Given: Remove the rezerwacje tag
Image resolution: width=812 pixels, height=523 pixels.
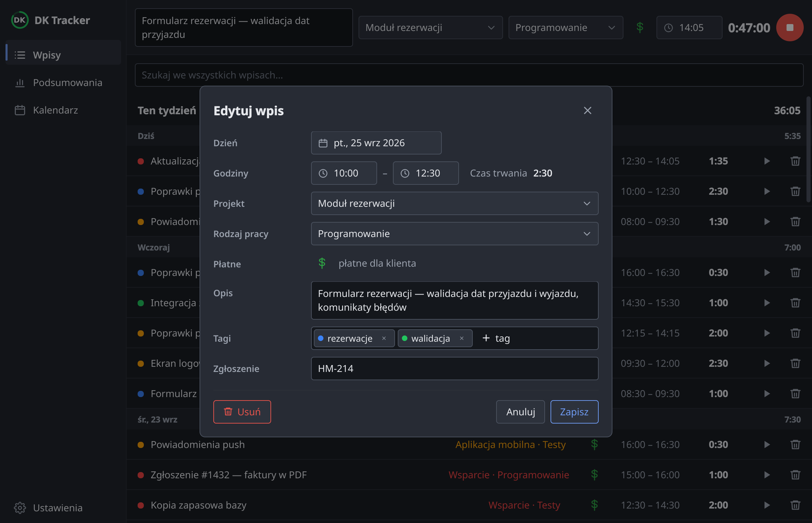Looking at the screenshot, I should (384, 338).
